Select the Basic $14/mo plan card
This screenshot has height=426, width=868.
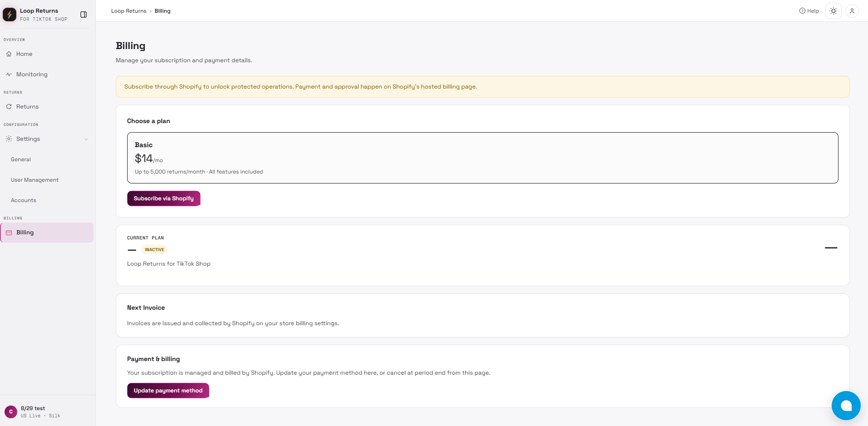[483, 158]
